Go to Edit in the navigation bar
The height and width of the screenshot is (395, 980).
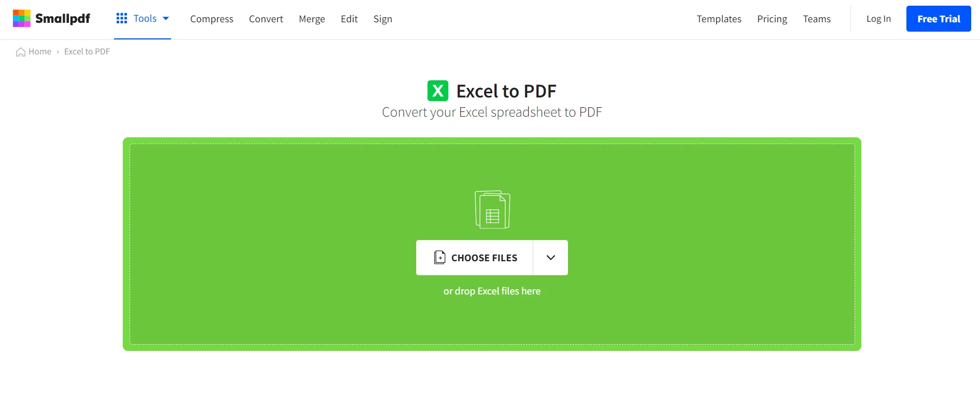(x=349, y=19)
